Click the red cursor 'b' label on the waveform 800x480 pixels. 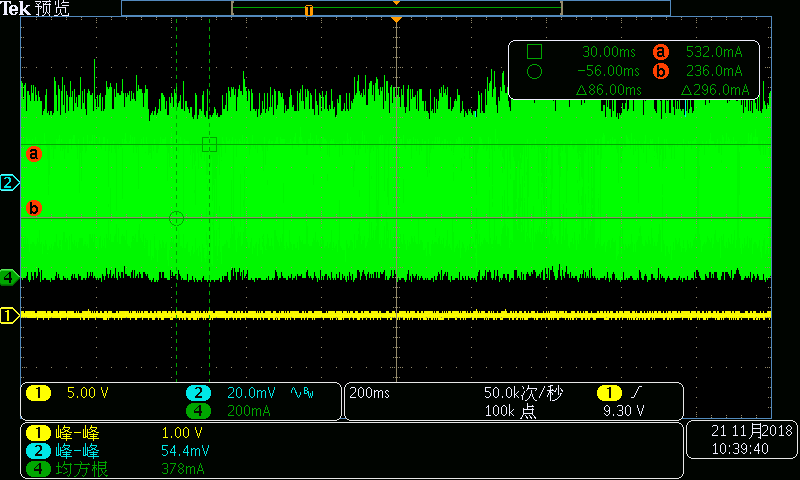34,208
